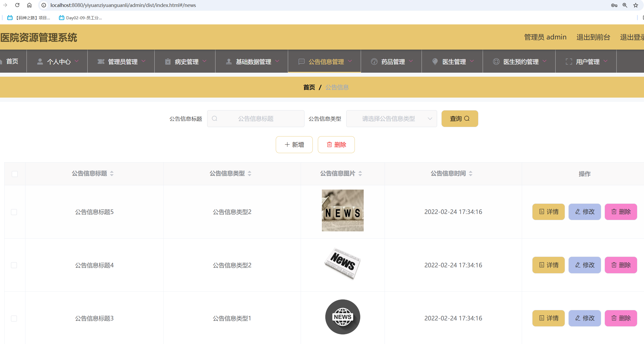Click the browser zoom magnifier icon
Screen dimensions: 644x344
625,5
